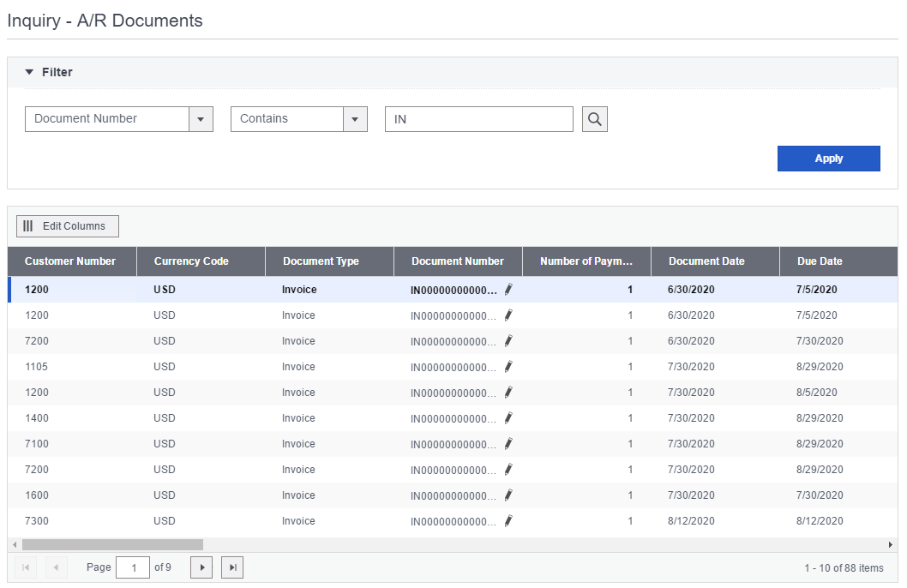Viewport: 907px width, 588px height.
Task: Click pencil icon in 7200 row due 7/30/2020
Action: (x=508, y=341)
